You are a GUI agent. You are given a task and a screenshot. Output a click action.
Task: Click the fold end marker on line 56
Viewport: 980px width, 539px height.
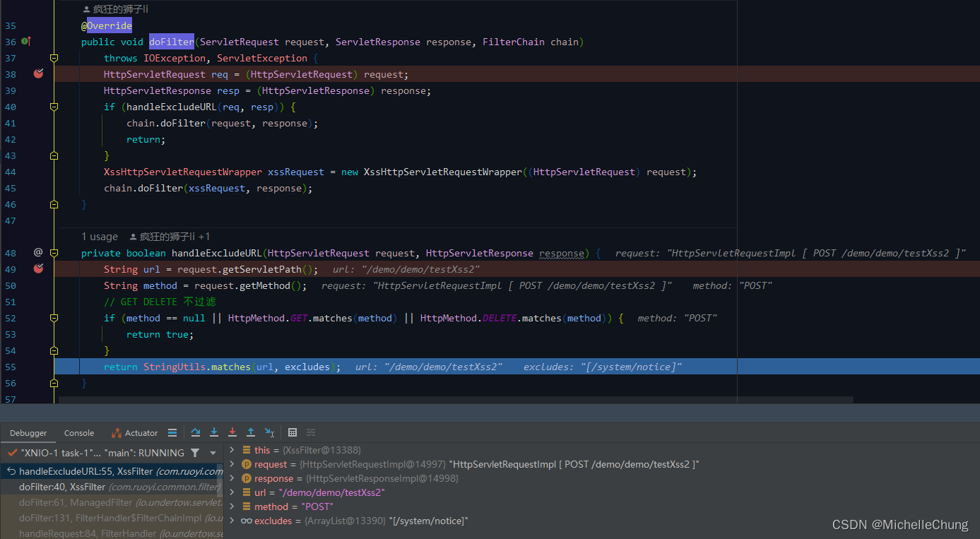(54, 383)
